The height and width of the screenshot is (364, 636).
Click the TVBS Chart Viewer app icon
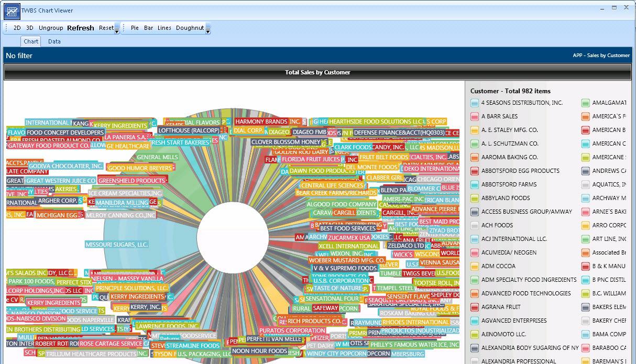(x=12, y=11)
